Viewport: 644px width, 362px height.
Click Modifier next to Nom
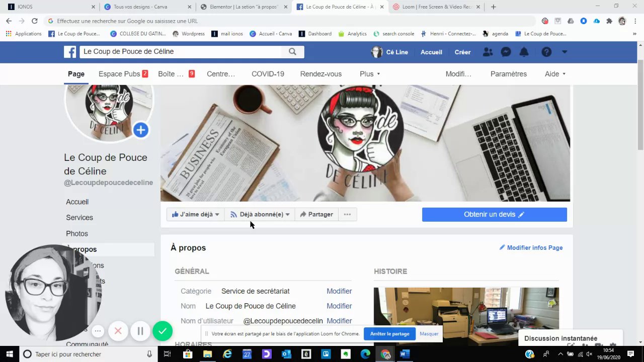(x=339, y=306)
